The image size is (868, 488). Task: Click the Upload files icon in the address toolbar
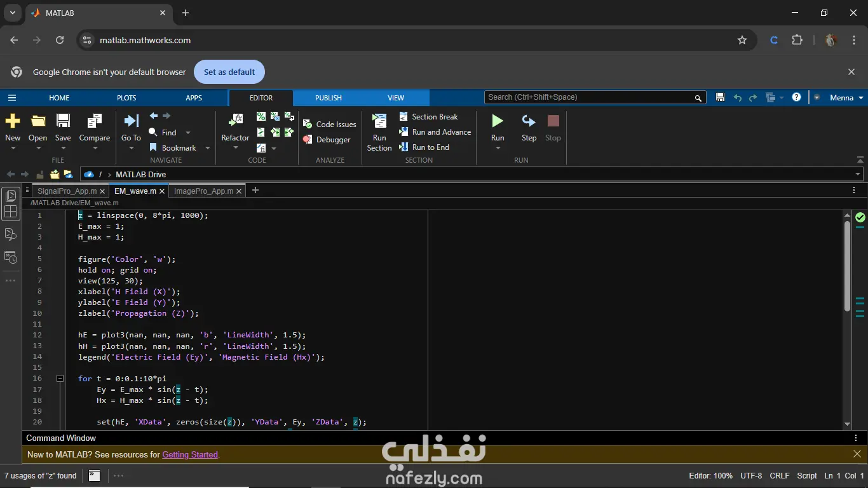(55, 174)
